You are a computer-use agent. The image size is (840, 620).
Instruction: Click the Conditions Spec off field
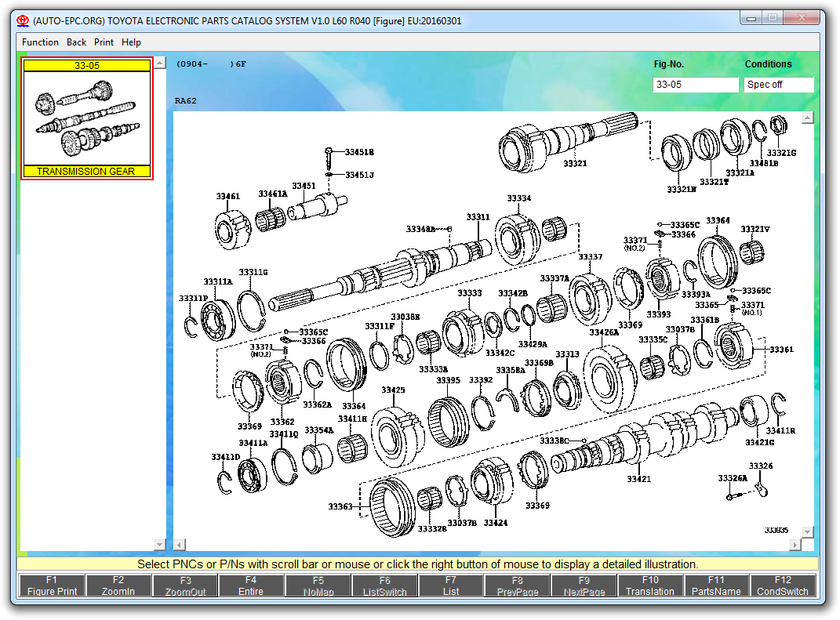click(778, 85)
